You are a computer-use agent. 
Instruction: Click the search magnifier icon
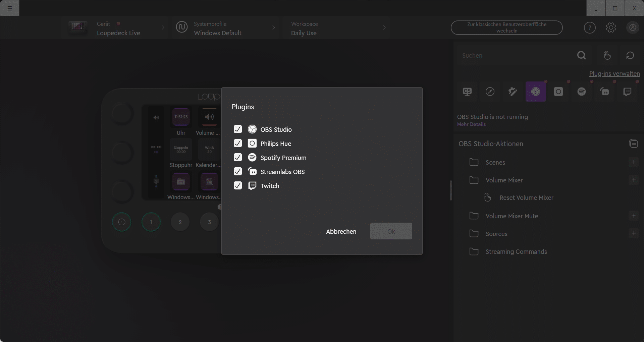point(582,55)
